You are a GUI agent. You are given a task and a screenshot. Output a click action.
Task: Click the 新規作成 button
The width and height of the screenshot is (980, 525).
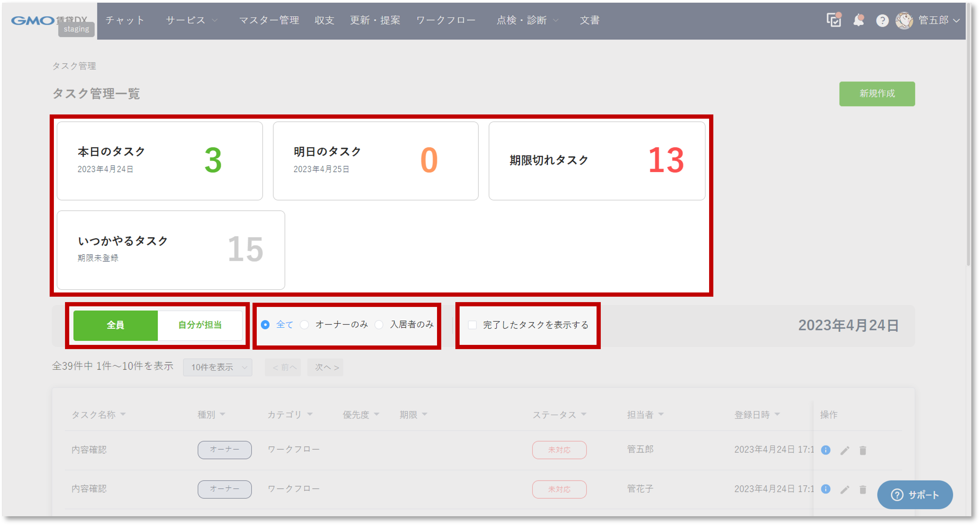click(x=876, y=94)
